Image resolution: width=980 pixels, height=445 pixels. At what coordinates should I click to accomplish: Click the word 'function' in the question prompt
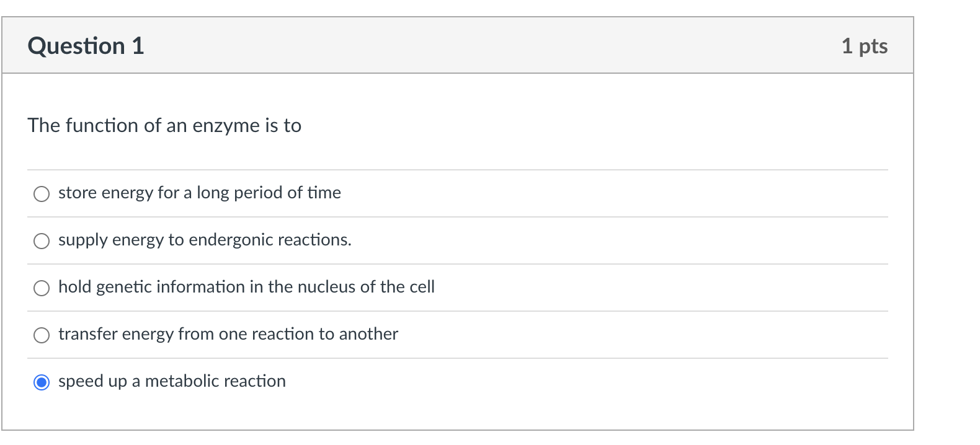click(x=102, y=125)
